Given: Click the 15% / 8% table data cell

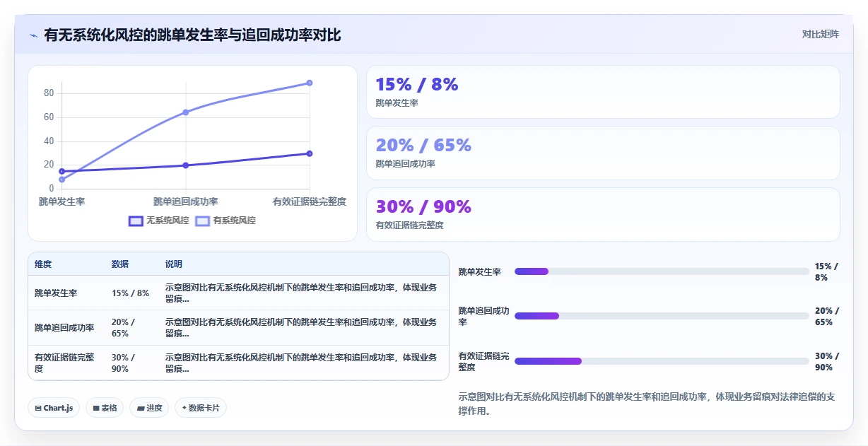Looking at the screenshot, I should click(131, 293).
